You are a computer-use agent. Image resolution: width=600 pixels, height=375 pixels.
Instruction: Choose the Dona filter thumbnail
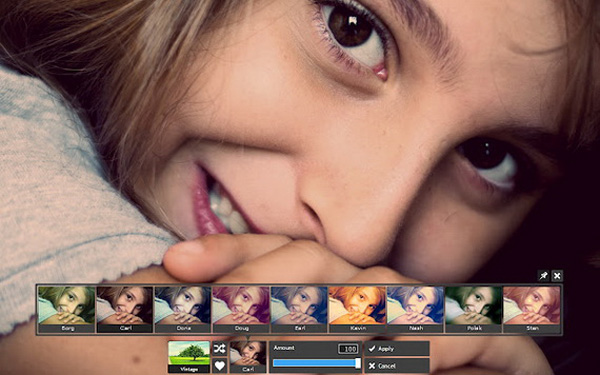click(x=183, y=309)
